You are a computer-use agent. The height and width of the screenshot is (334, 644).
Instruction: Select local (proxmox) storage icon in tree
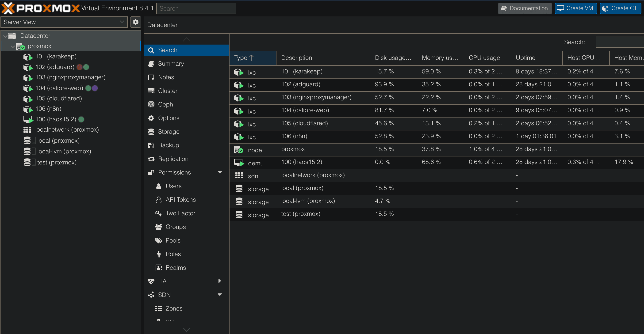point(27,140)
